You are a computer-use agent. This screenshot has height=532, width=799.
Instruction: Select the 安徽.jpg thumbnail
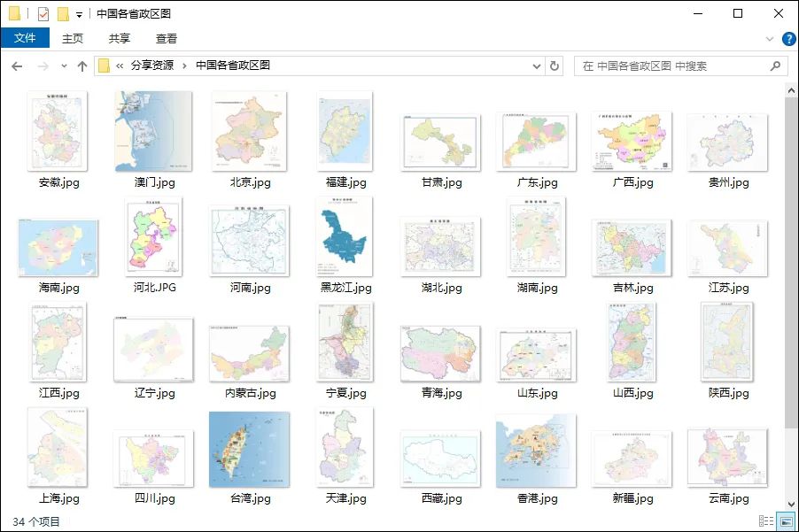tap(57, 131)
